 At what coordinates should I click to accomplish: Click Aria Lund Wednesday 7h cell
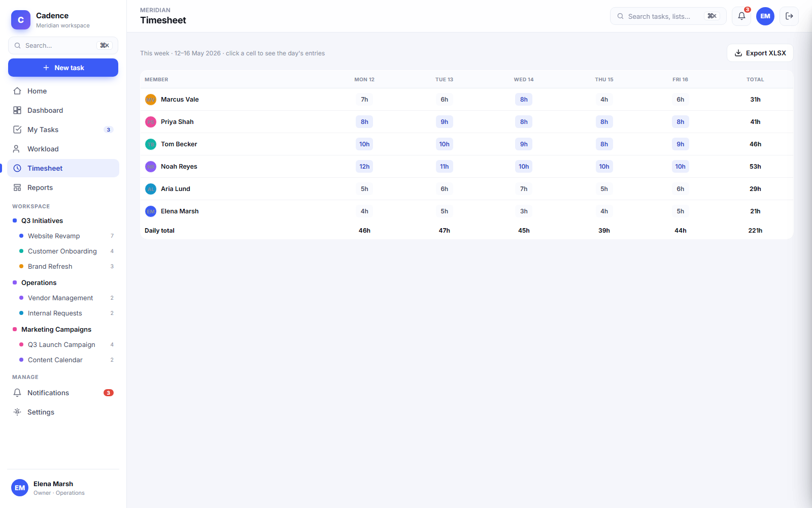[524, 189]
